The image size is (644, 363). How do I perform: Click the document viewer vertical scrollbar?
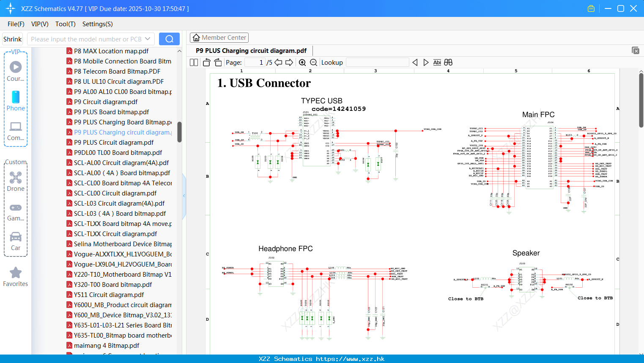pyautogui.click(x=641, y=100)
